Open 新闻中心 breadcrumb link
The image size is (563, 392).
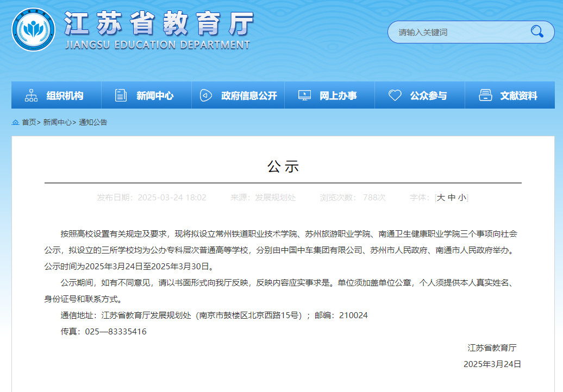tap(57, 122)
